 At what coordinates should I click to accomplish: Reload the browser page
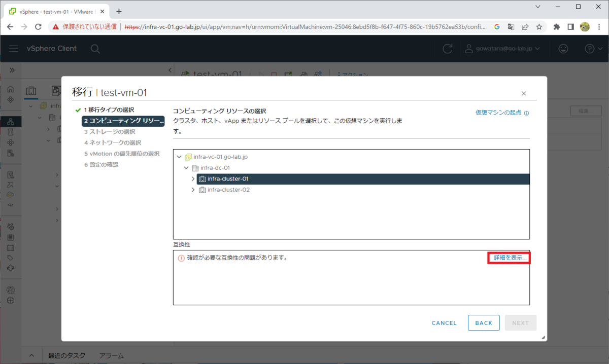coord(38,27)
